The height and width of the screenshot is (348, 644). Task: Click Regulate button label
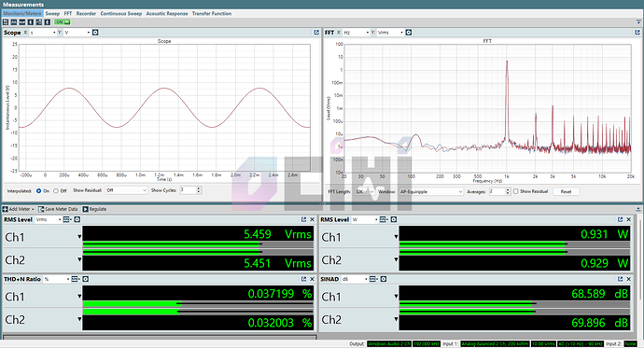[x=98, y=209]
